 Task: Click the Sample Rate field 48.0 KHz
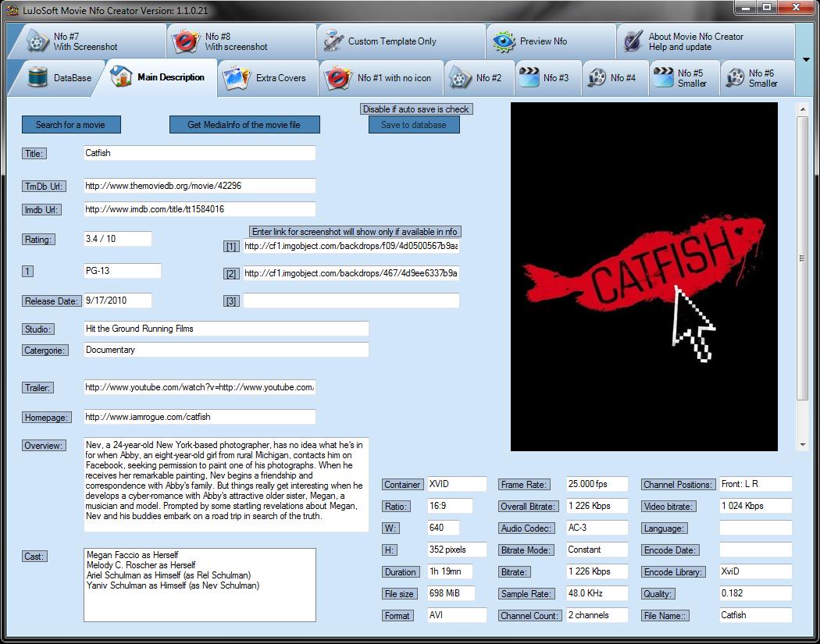[x=597, y=593]
